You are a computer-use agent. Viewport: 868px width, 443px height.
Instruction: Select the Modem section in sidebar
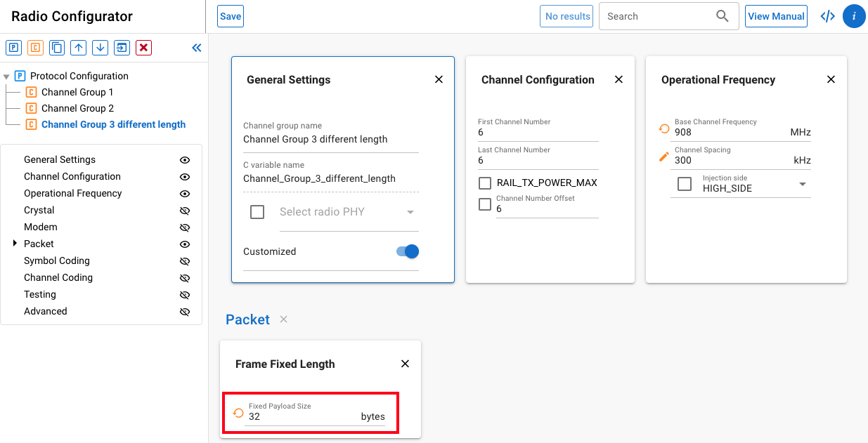click(x=41, y=227)
